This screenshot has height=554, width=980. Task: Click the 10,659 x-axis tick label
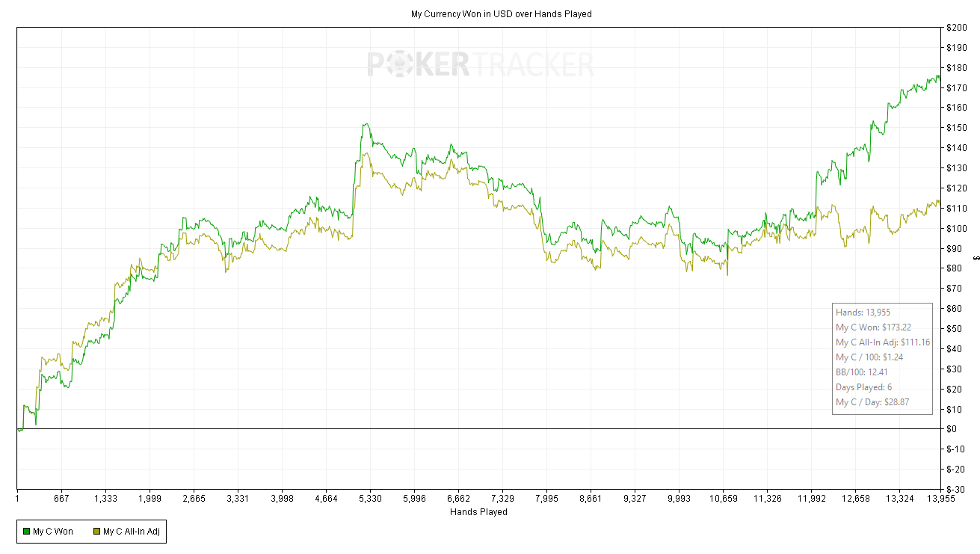click(x=723, y=499)
